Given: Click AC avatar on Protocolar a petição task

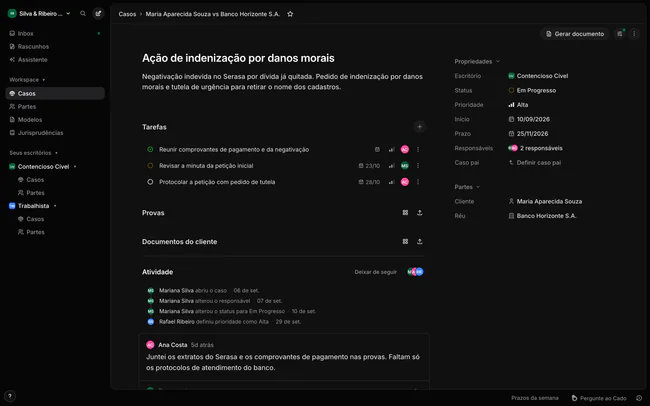Looking at the screenshot, I should 405,182.
